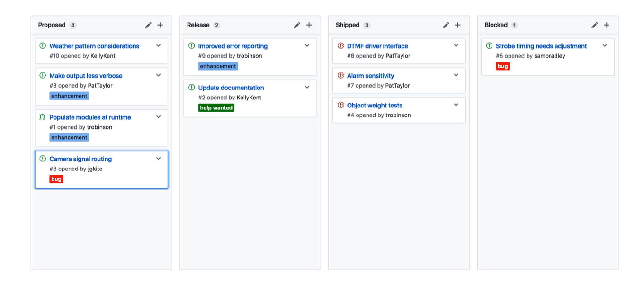644x284 pixels.
Task: Expand Strobe timing needs adjustment card menu
Action: pos(605,46)
